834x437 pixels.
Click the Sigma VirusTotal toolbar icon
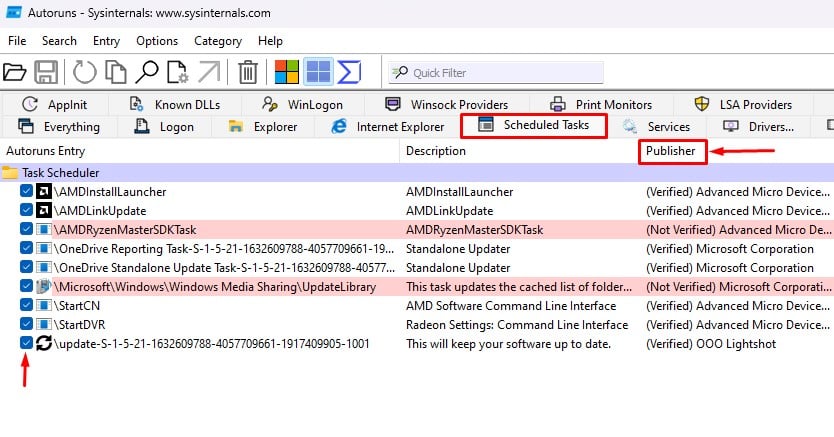[x=349, y=72]
